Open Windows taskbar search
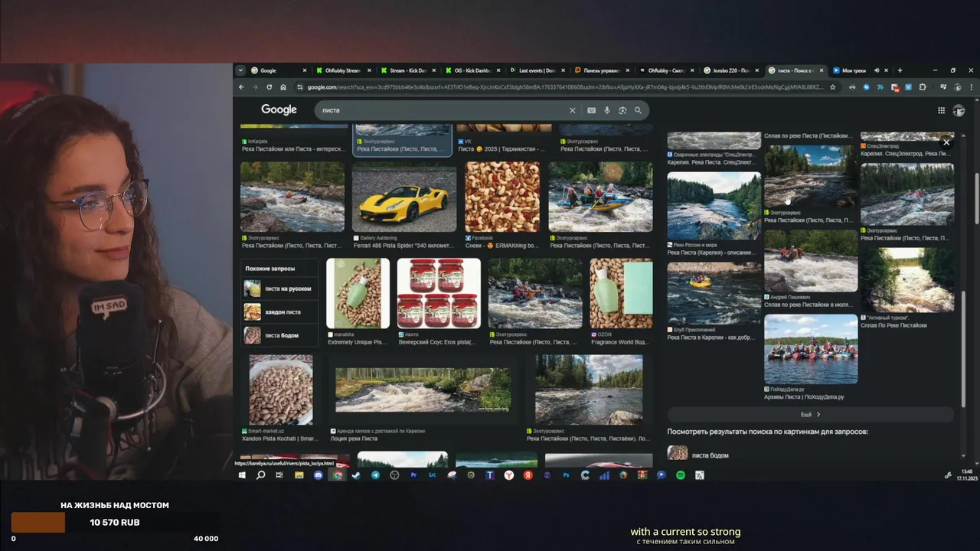Screen dimensions: 980x551 (x=260, y=475)
